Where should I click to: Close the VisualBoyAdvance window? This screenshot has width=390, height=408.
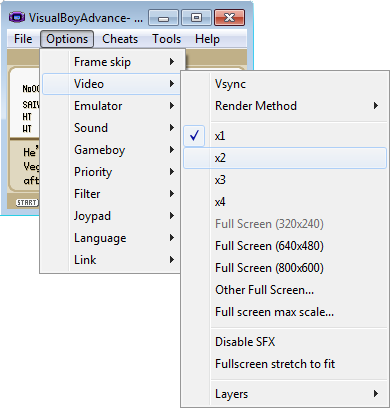click(230, 17)
